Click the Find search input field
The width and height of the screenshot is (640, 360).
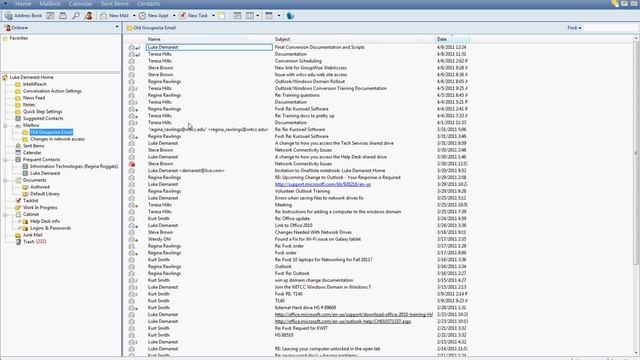[x=610, y=28]
